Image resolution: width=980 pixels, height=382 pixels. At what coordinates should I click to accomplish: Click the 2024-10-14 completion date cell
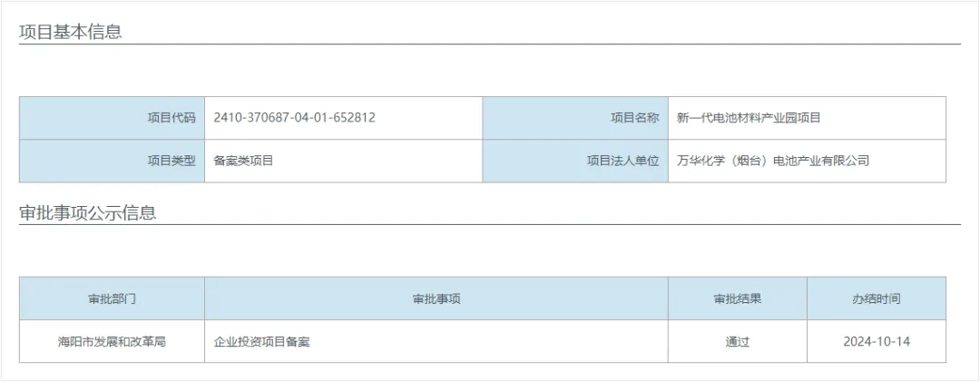click(x=877, y=341)
